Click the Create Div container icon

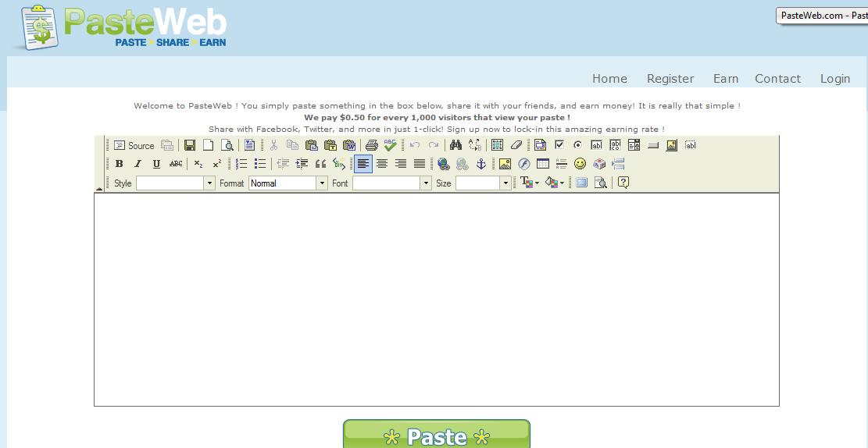pos(339,164)
